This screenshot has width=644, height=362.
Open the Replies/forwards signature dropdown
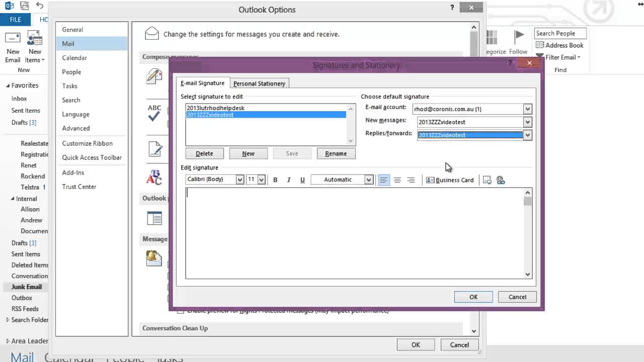click(x=527, y=135)
